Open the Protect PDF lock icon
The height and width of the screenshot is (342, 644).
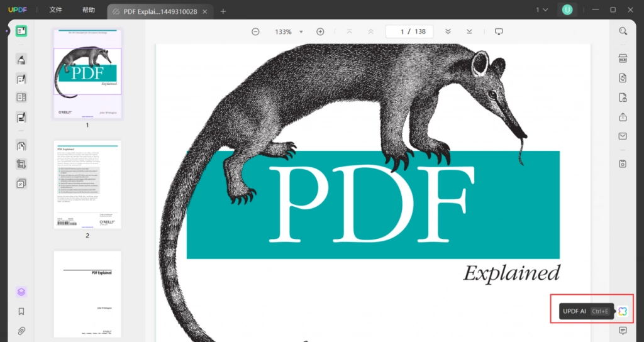tap(623, 97)
